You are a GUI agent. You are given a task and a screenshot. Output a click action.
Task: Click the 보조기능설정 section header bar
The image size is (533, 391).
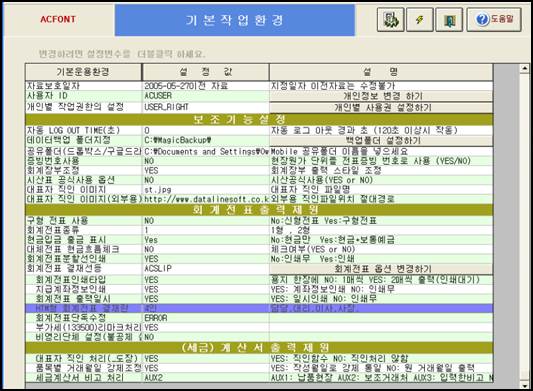point(259,119)
